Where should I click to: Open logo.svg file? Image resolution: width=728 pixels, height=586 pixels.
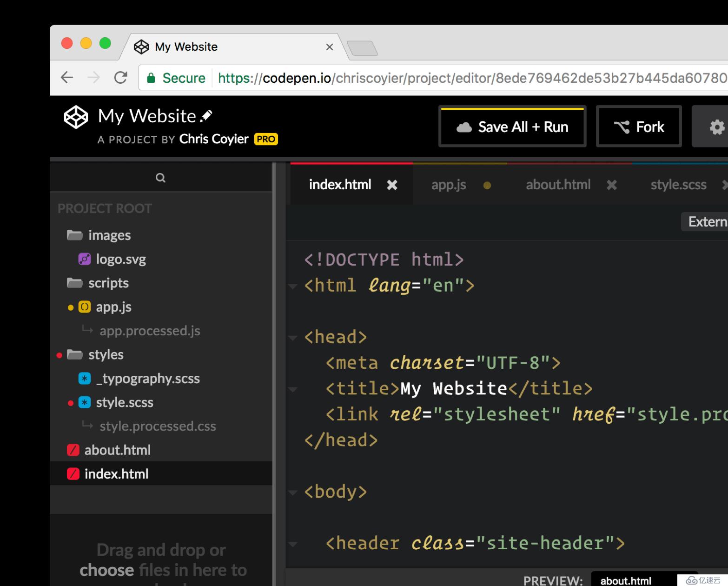click(x=121, y=259)
